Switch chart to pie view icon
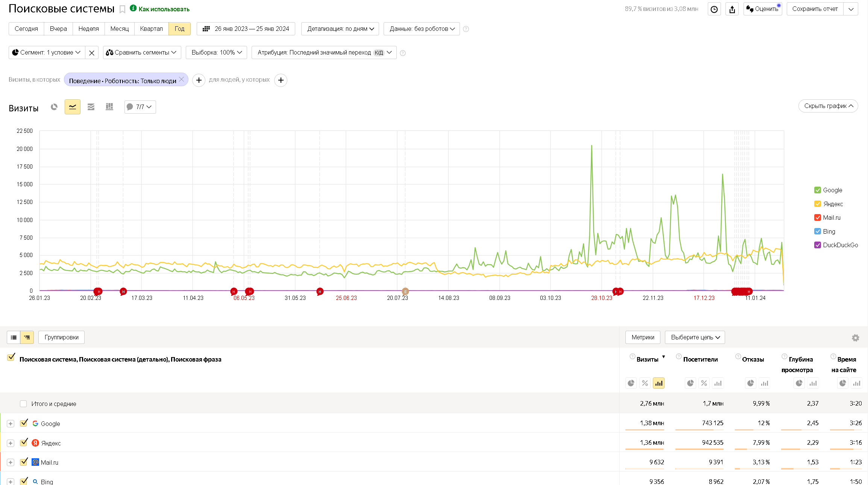Image resolution: width=868 pixels, height=485 pixels. [54, 107]
